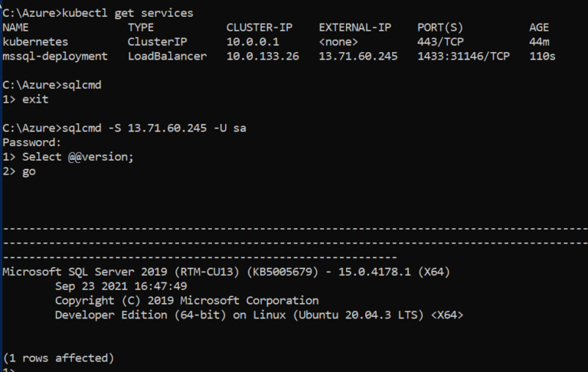588x372 pixels.
Task: Click the '(1 rows affected)' message
Action: click(58, 358)
